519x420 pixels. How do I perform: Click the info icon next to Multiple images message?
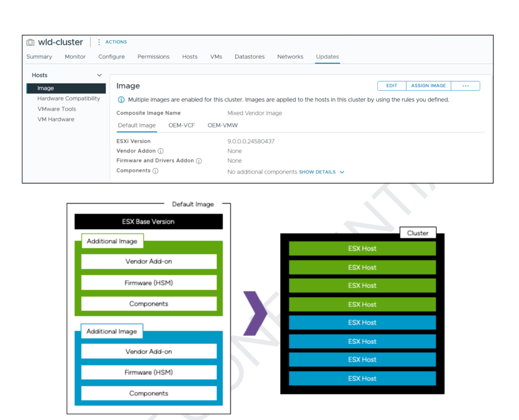point(122,100)
